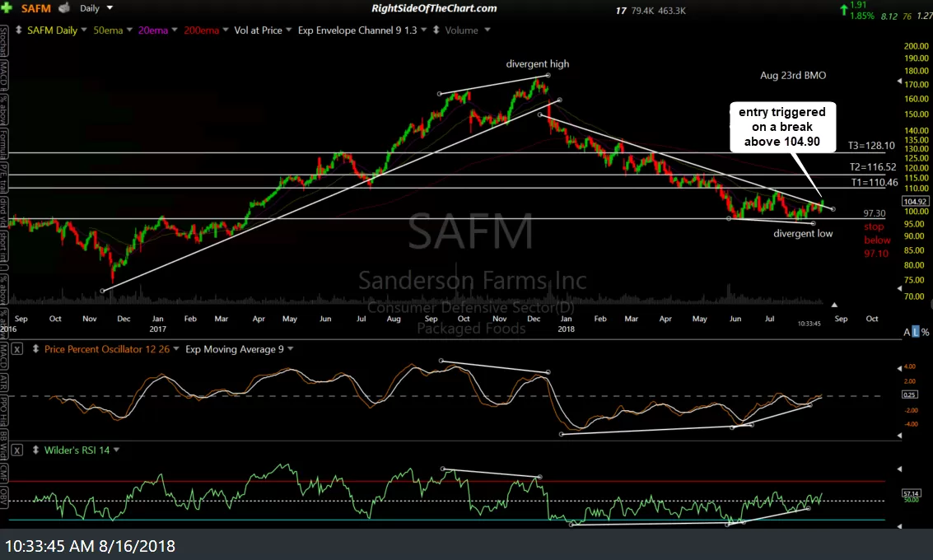Click move arrows on Price Percent Oscillator pane
This screenshot has height=560, width=933.
click(x=35, y=349)
